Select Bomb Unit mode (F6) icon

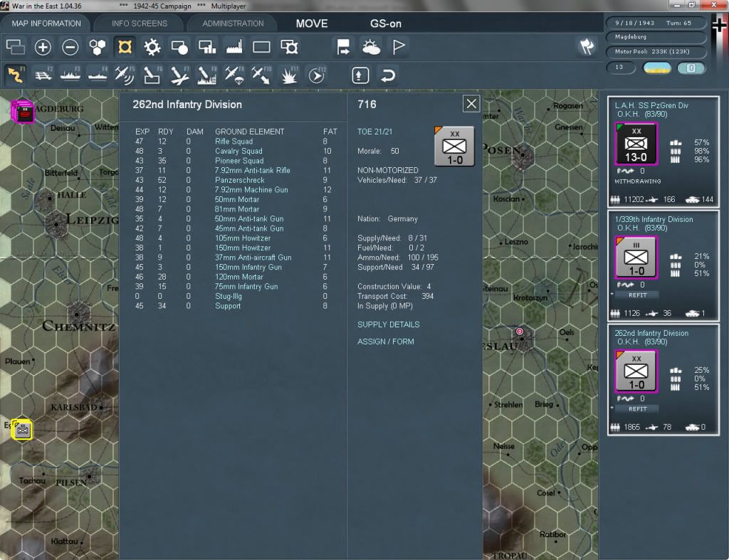click(x=152, y=75)
